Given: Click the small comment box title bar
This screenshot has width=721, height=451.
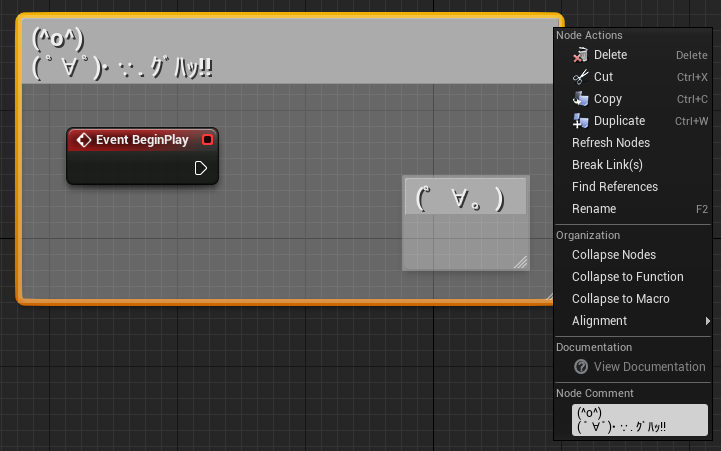Looking at the screenshot, I should pos(465,197).
